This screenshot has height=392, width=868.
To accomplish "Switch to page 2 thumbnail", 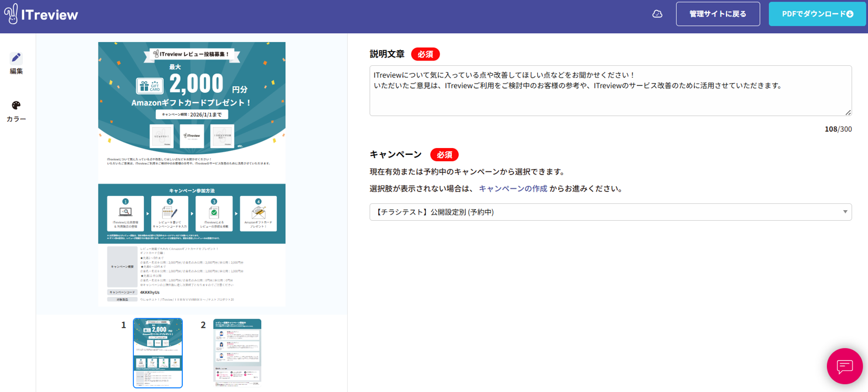I will click(237, 352).
